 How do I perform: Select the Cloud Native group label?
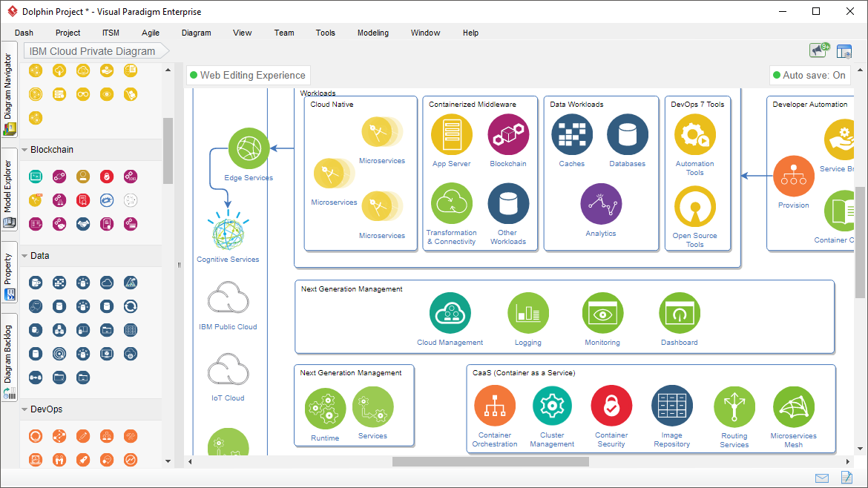click(332, 104)
